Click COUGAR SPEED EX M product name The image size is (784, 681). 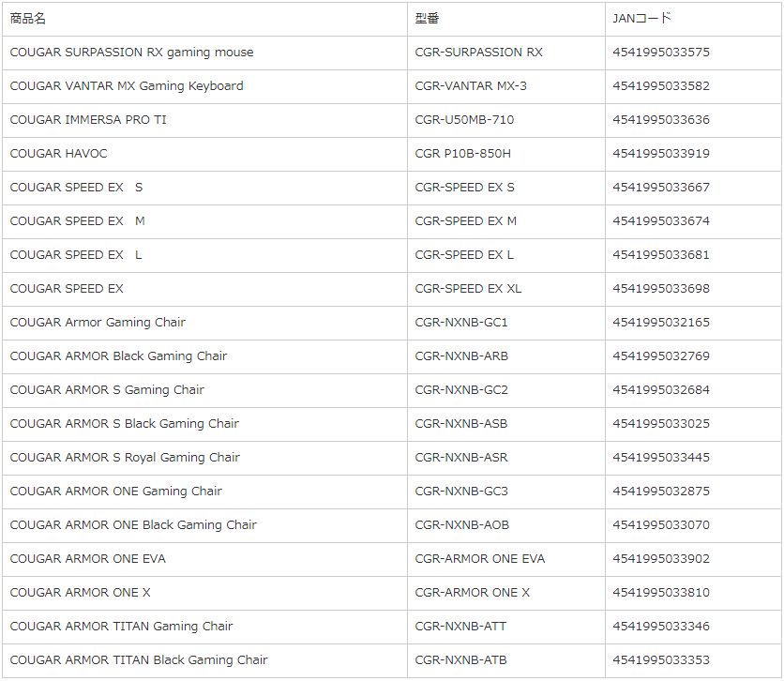pos(78,221)
